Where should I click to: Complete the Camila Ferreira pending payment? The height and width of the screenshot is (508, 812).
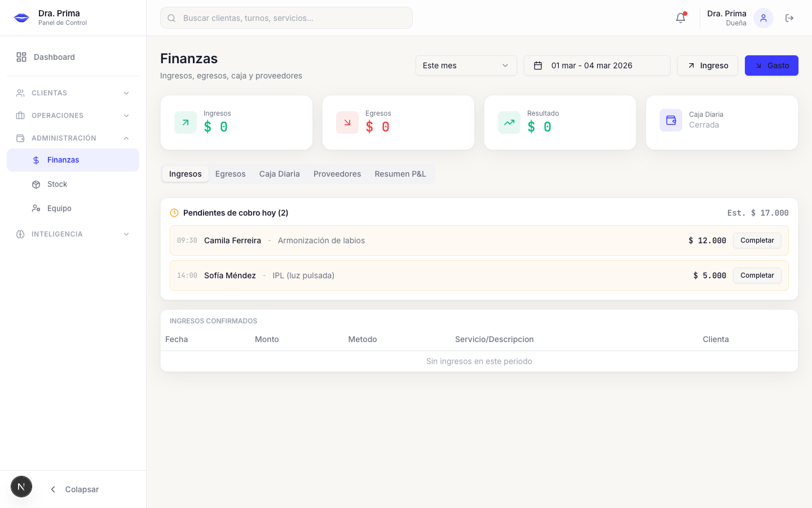point(757,240)
